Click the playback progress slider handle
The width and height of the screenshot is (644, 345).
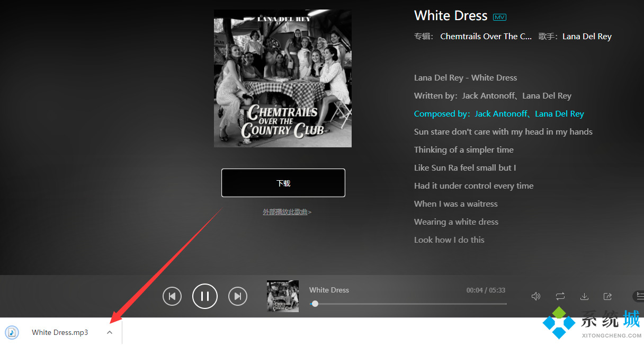(x=315, y=304)
